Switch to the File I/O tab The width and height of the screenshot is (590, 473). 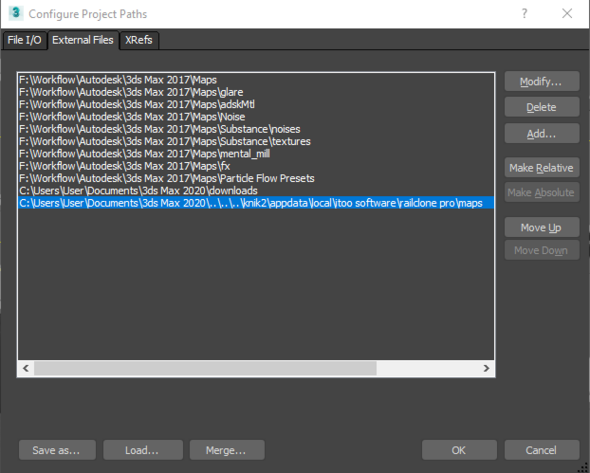pyautogui.click(x=24, y=40)
